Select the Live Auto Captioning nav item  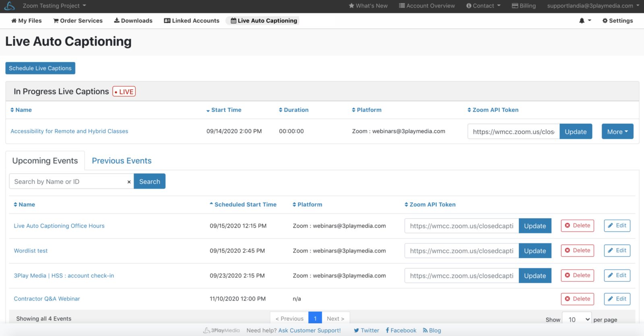pyautogui.click(x=264, y=20)
